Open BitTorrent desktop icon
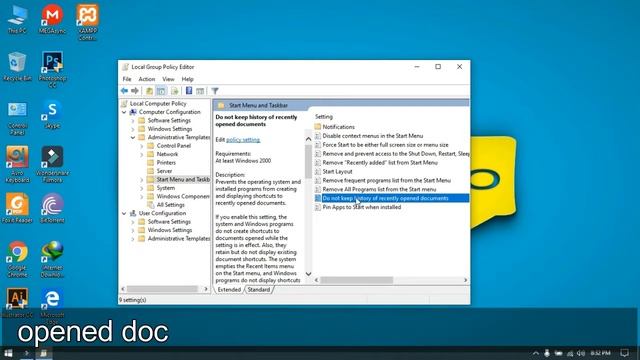 [52, 209]
